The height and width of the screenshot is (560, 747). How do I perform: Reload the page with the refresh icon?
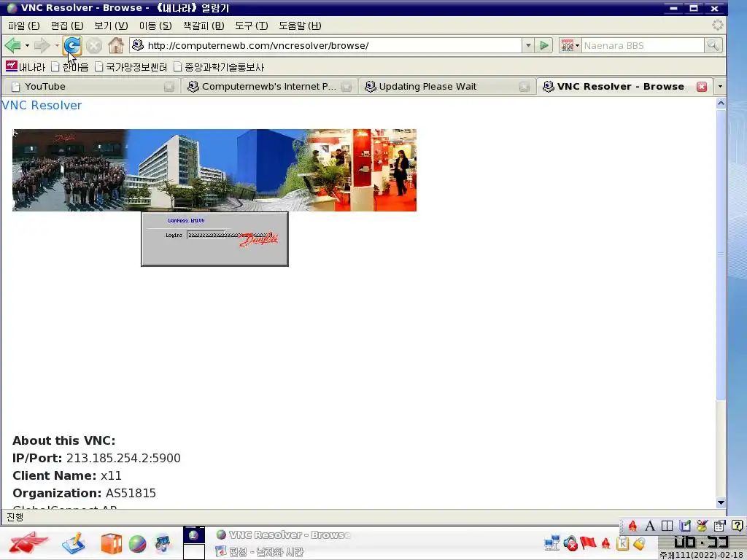pos(72,46)
